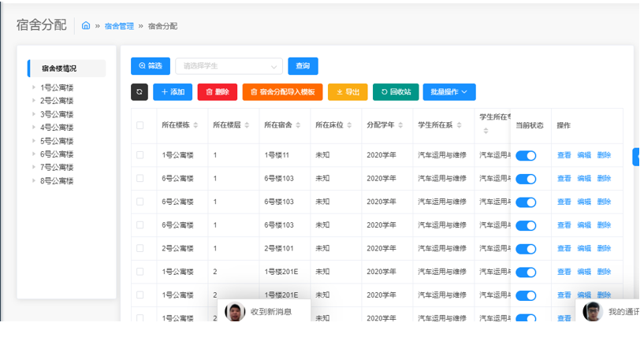Expand the 3号公寓楼 tree node
Viewport: 644px width, 356px height.
coord(34,114)
